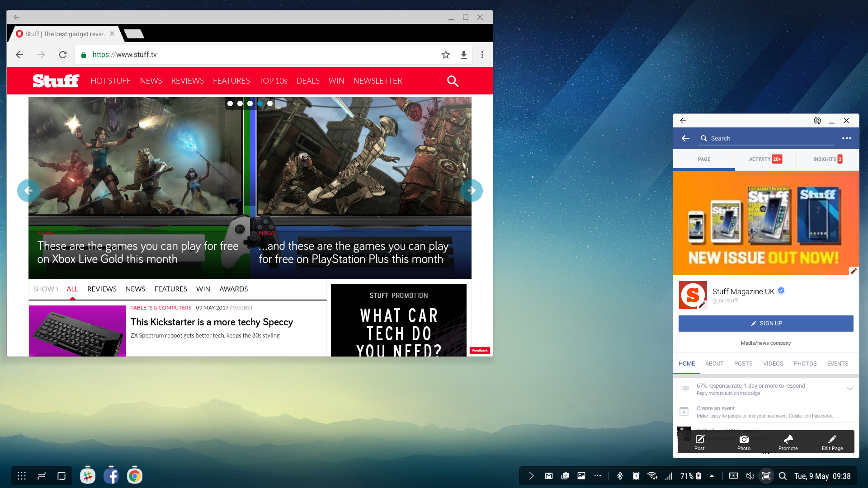Image resolution: width=868 pixels, height=488 pixels.
Task: Open DEALS menu item
Action: (x=308, y=81)
